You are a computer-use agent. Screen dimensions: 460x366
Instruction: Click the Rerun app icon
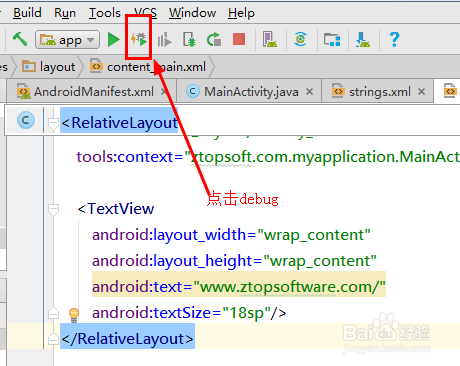(x=214, y=39)
